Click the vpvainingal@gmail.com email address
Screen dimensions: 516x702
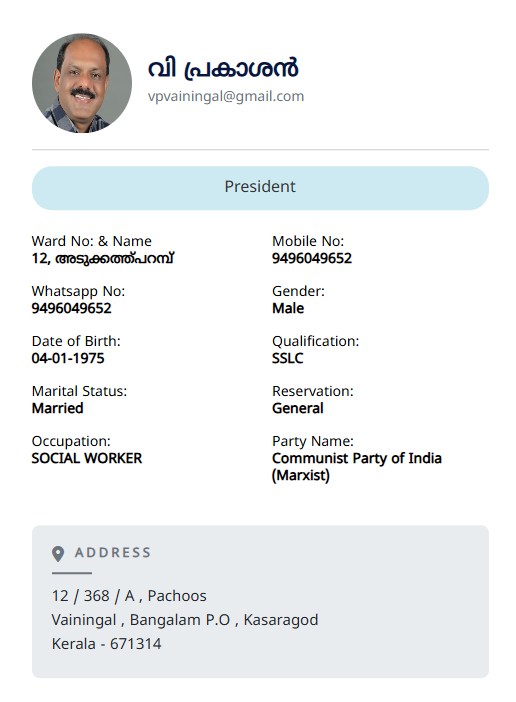226,96
